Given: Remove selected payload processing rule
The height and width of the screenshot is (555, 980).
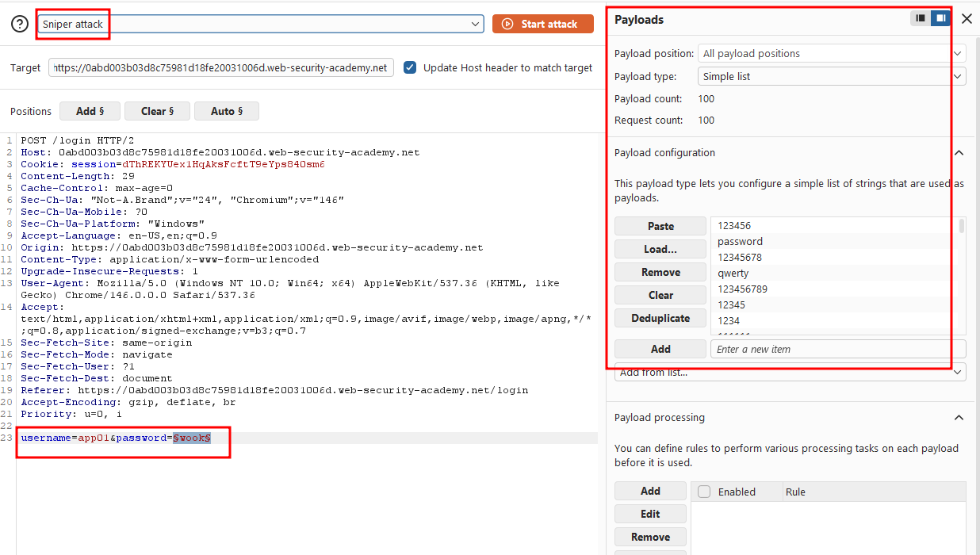Looking at the screenshot, I should click(x=650, y=537).
